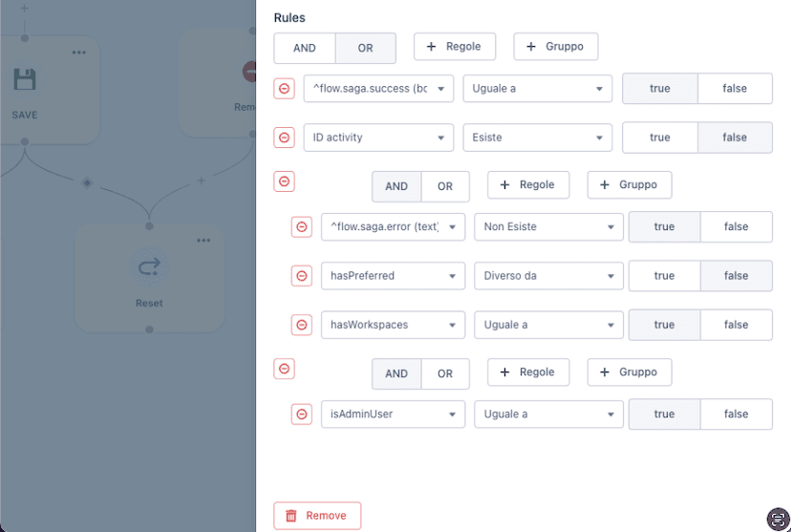Open the 'Diverso da' operator dropdown
This screenshot has width=791, height=532.
coord(549,276)
